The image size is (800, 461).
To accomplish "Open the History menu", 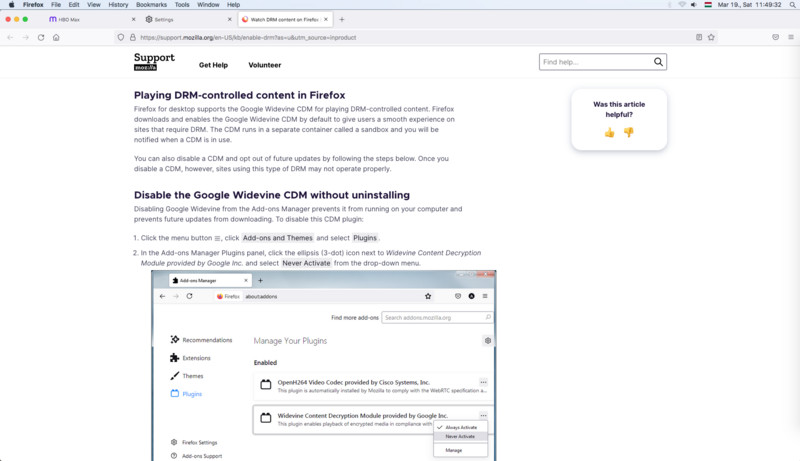I will pos(118,5).
